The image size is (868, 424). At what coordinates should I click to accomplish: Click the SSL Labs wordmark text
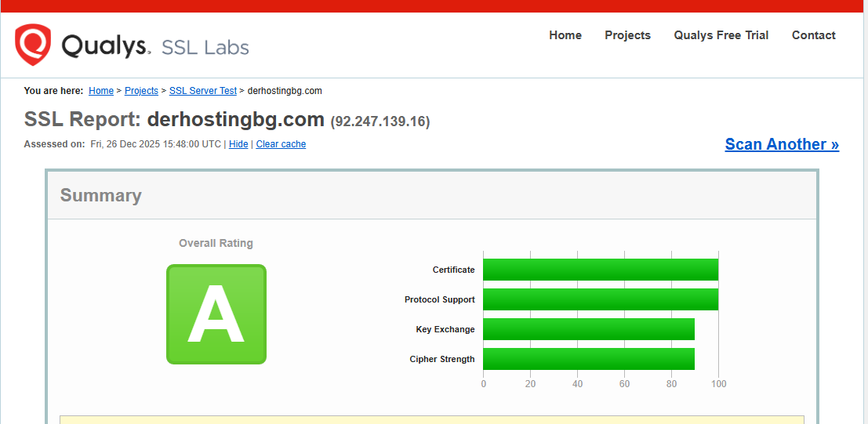[x=205, y=47]
